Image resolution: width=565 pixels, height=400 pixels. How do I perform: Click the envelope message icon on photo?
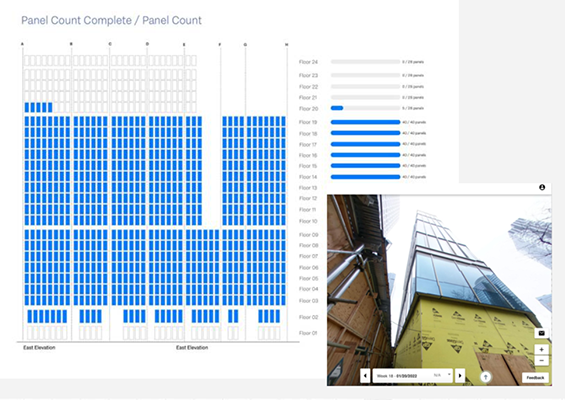click(x=542, y=333)
